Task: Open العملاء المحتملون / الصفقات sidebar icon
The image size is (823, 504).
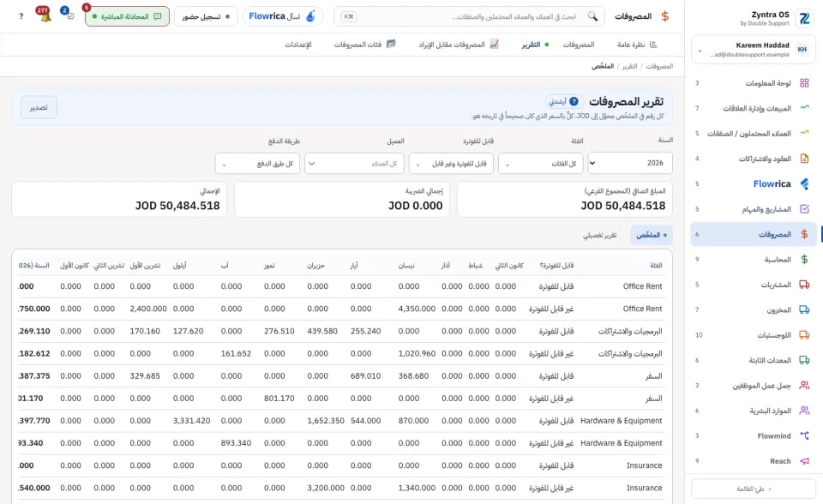Action: click(x=804, y=134)
